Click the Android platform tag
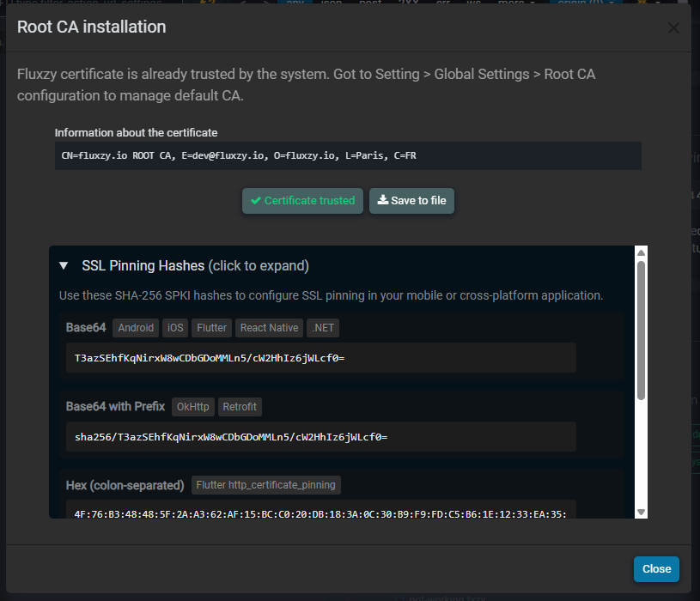This screenshot has width=700, height=601. [136, 328]
